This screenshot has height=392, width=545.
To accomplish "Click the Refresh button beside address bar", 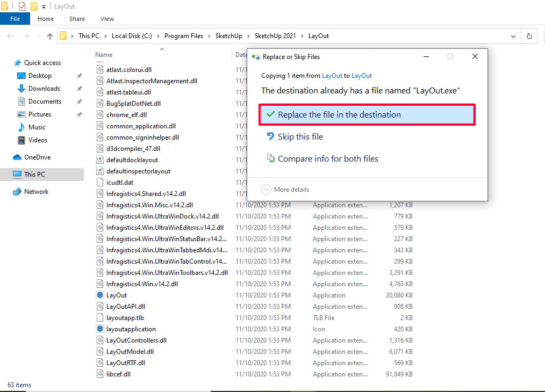I will (x=529, y=36).
